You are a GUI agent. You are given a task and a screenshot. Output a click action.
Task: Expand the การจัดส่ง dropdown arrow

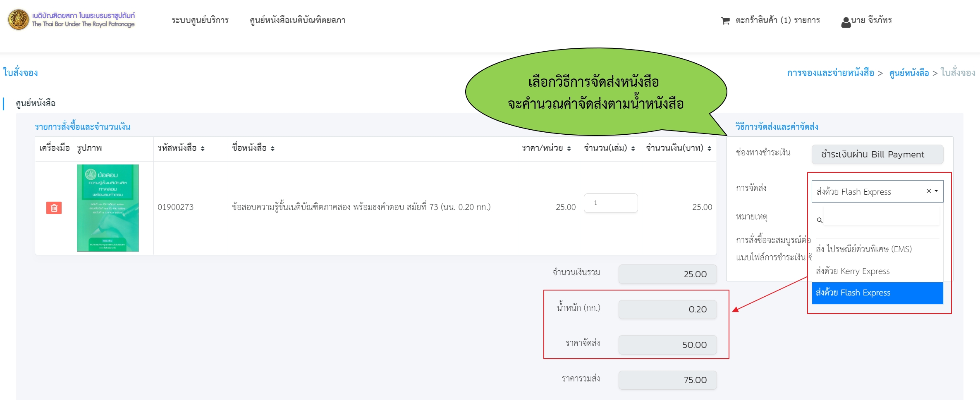937,191
